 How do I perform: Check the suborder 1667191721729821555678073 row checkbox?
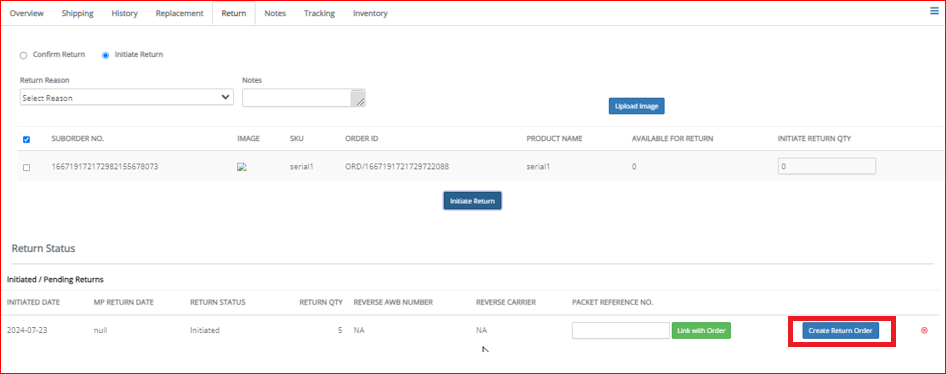pyautogui.click(x=26, y=167)
